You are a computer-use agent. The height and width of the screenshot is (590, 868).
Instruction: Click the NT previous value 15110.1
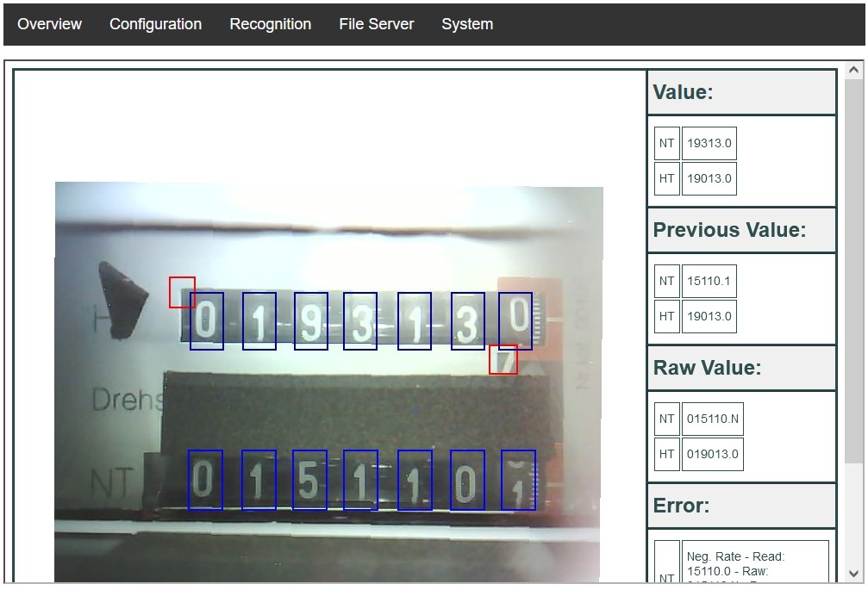(x=709, y=282)
